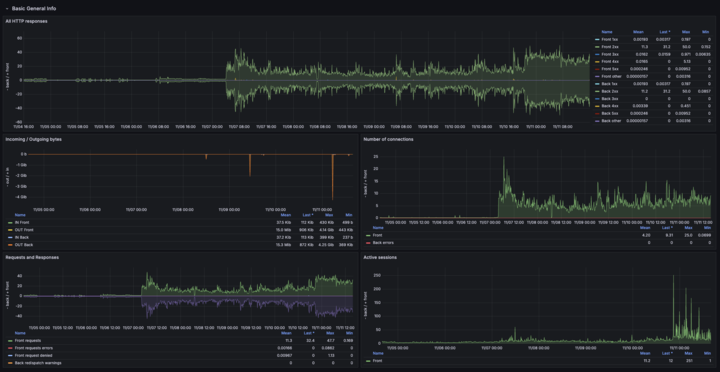Click the Active sessions Front Max value 251
This screenshot has width=720, height=372.
(x=689, y=361)
